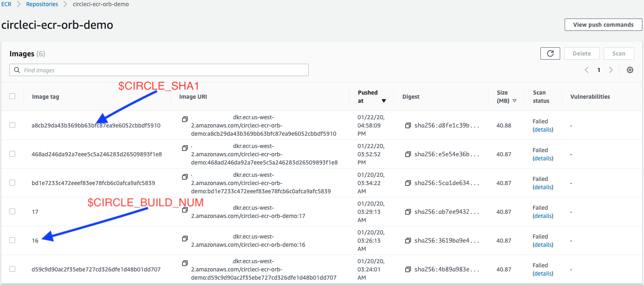Open the table preferences gear
Image resolution: width=644 pixels, height=285 pixels.
(630, 70)
